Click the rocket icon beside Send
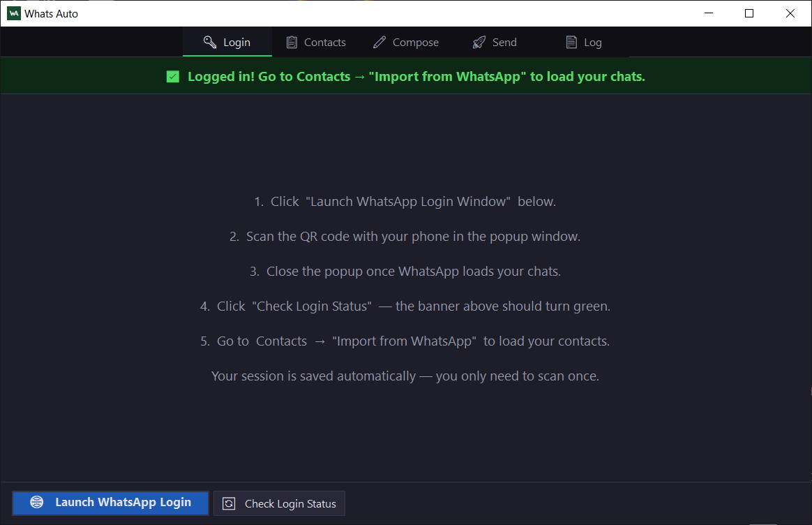812x525 pixels. (479, 43)
